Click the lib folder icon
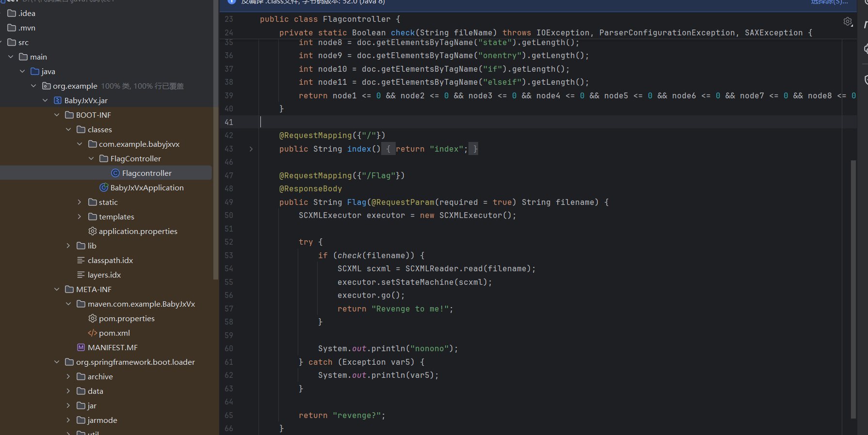Viewport: 868px width, 435px height. point(81,246)
